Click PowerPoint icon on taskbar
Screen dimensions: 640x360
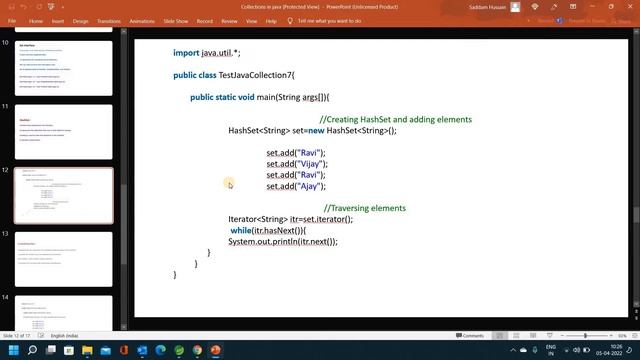pos(216,350)
